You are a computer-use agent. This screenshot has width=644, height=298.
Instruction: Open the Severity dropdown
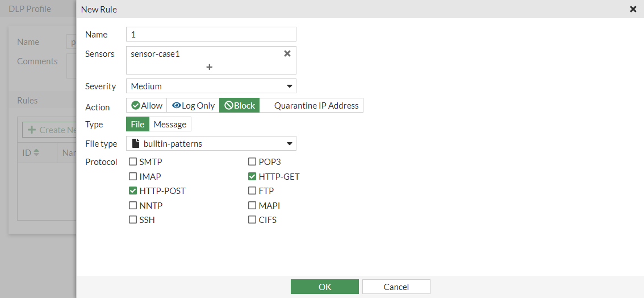coord(211,86)
